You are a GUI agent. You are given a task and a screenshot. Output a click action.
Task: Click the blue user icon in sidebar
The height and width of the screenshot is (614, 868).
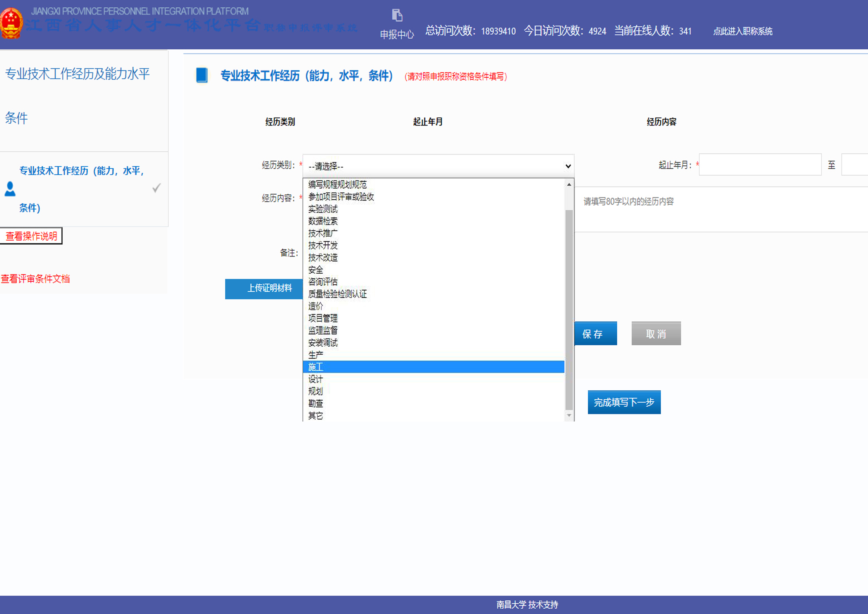click(x=10, y=189)
